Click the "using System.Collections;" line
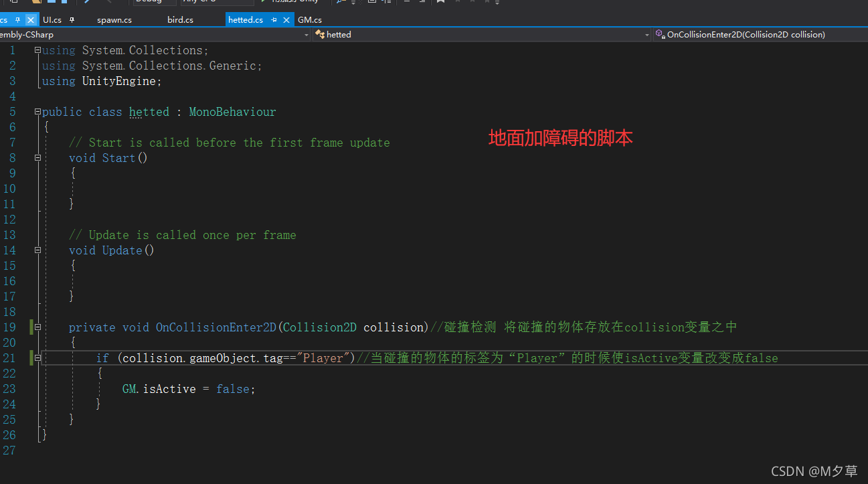The image size is (868, 484). (125, 50)
